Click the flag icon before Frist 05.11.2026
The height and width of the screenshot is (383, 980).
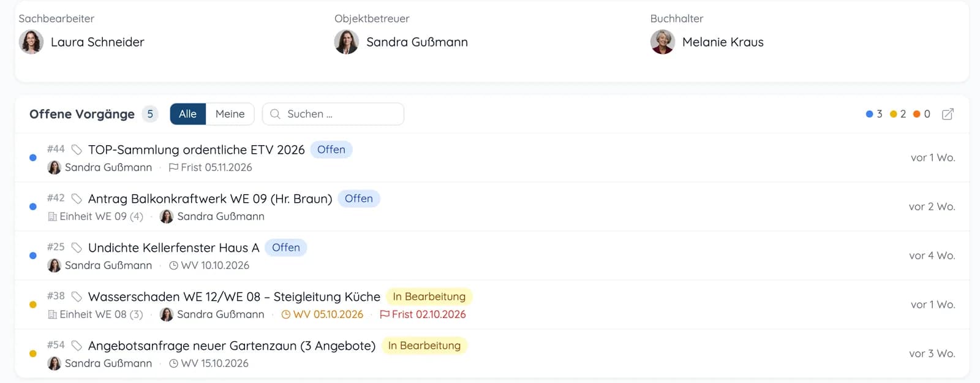[173, 168]
